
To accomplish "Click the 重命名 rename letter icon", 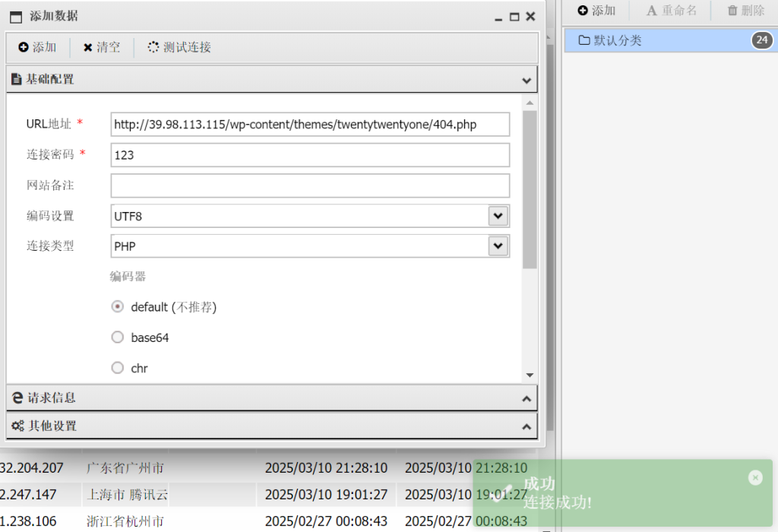I will [x=651, y=11].
